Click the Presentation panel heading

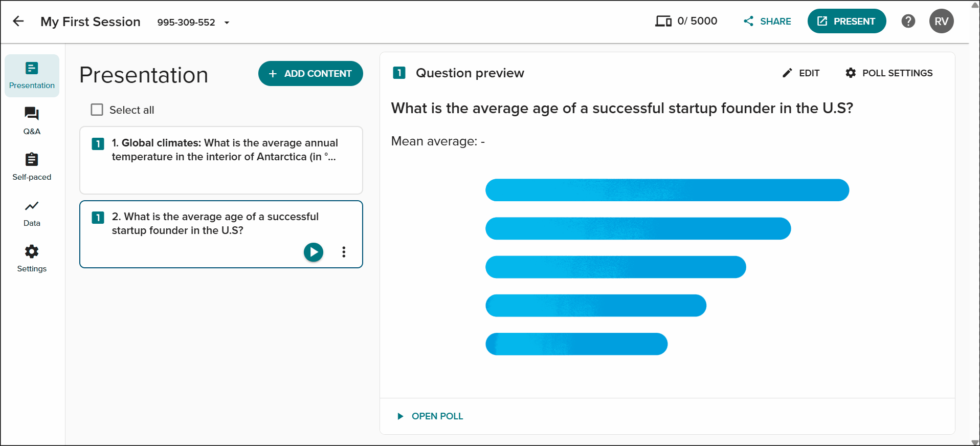[144, 75]
